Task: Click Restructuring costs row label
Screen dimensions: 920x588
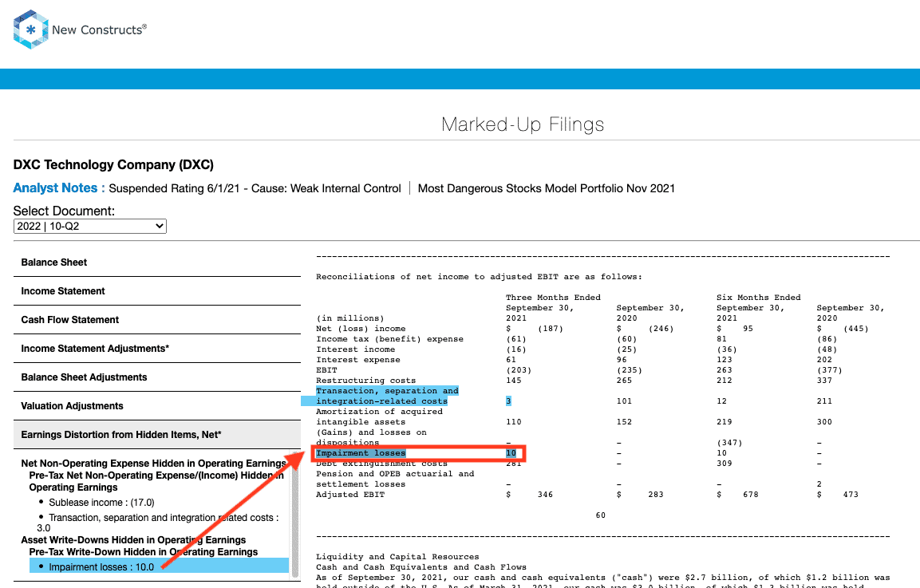Action: point(365,381)
